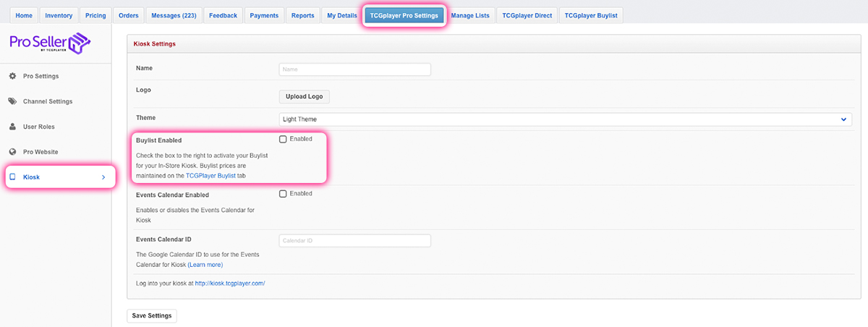Enable the Buylist Enabled checkbox
This screenshot has height=327, width=868.
coord(284,139)
